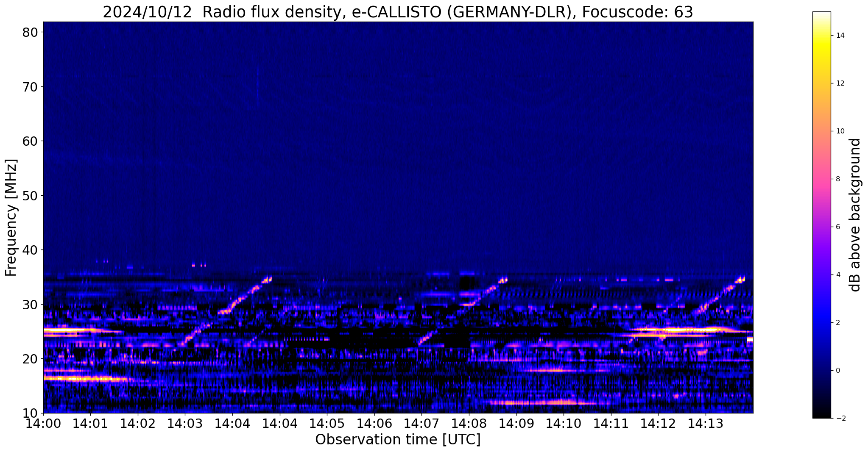This screenshot has width=868, height=452.
Task: Click the 14:07 time tick label
Action: tap(422, 423)
